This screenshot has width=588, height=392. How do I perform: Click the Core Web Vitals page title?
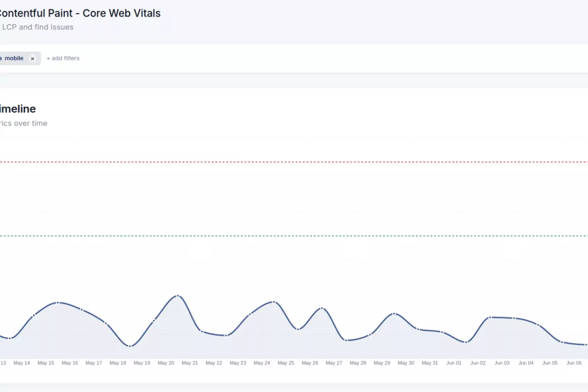80,13
